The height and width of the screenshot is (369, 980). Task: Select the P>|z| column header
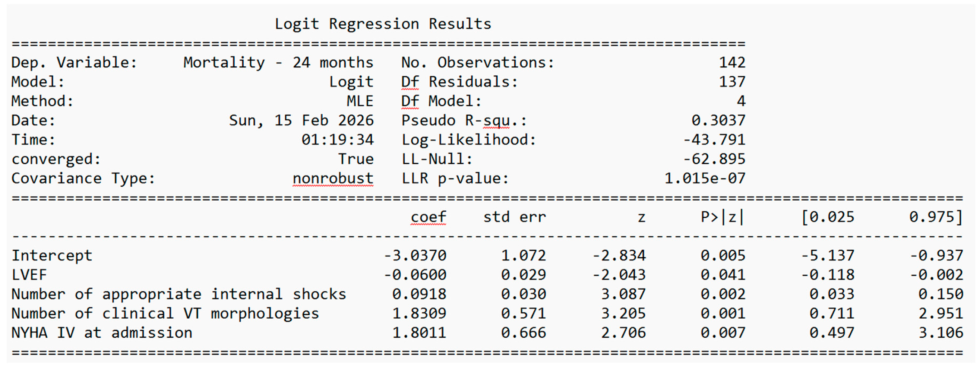click(x=722, y=217)
